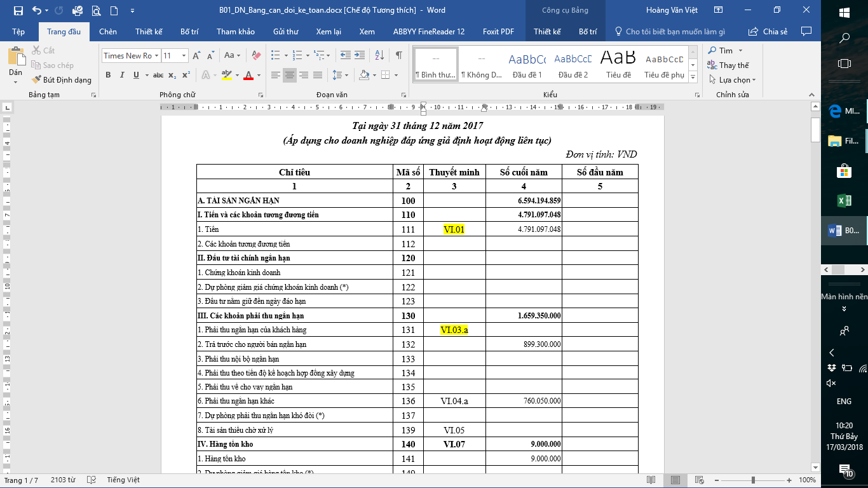Image resolution: width=868 pixels, height=488 pixels.
Task: Click the Tiếng Việt language indicator
Action: [x=123, y=480]
